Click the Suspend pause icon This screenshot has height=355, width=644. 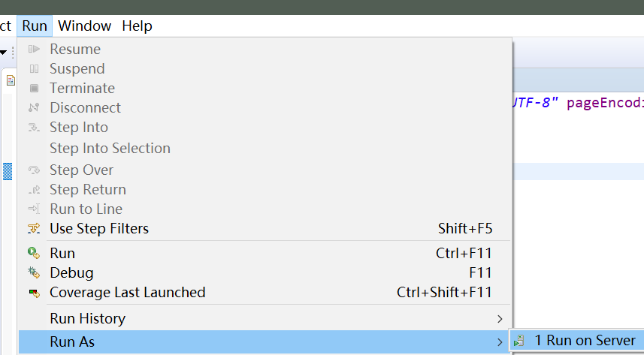coord(34,68)
